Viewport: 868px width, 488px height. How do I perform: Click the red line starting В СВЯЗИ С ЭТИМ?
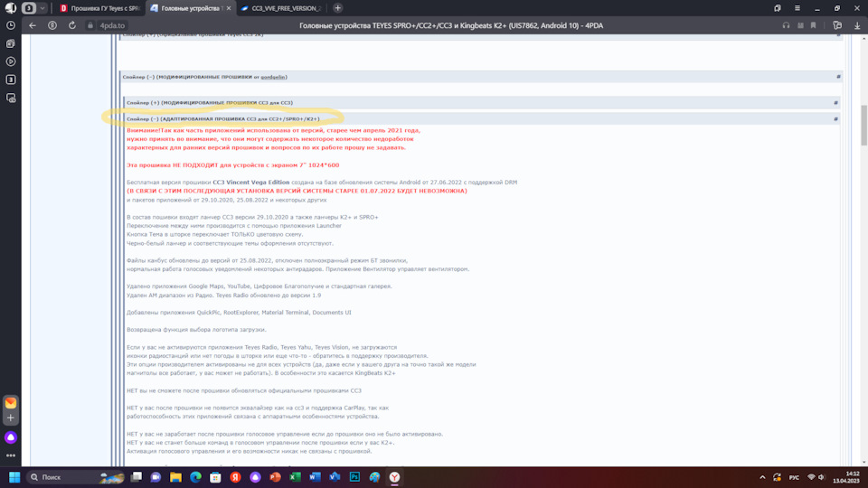tap(297, 191)
